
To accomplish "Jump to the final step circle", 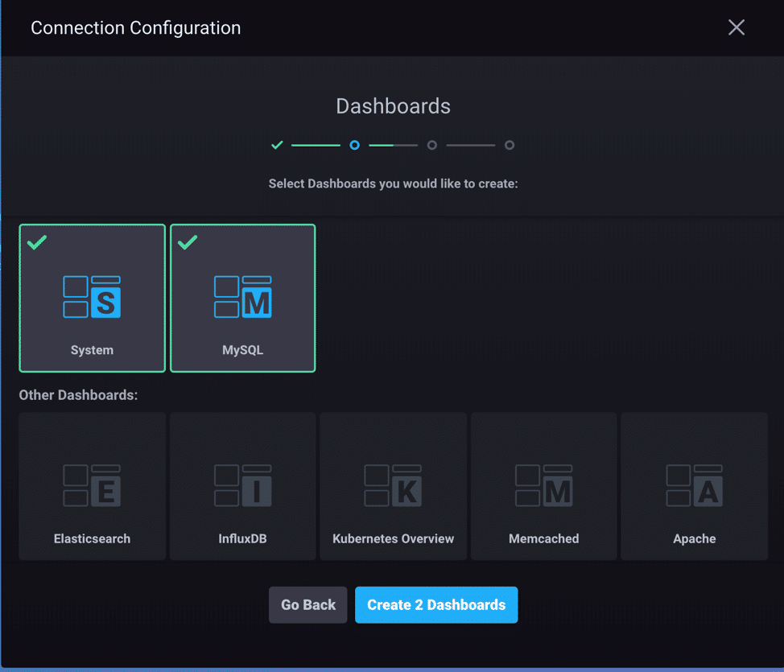I will [x=510, y=146].
